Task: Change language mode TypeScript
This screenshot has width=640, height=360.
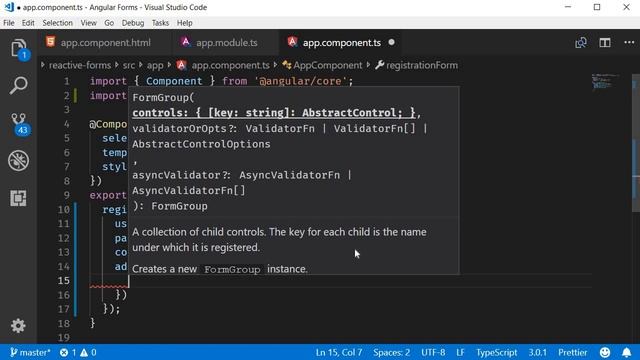Action: [x=496, y=352]
